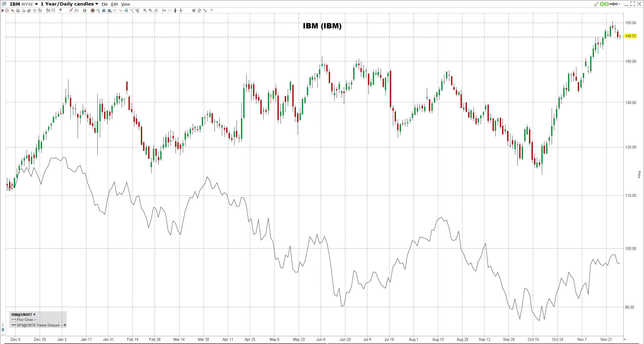Click the 90.00 price axis label

tap(630, 307)
